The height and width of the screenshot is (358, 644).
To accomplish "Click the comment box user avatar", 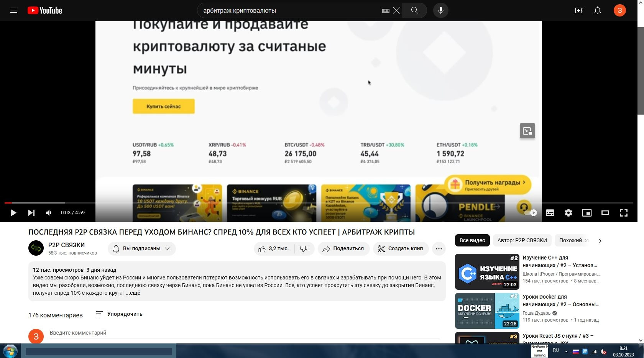I will point(36,337).
